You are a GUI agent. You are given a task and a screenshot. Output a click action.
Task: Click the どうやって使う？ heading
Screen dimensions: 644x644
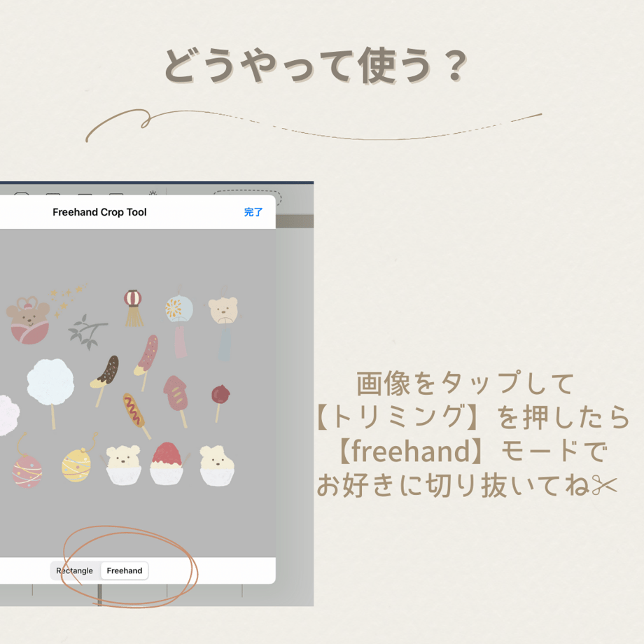pos(316,66)
